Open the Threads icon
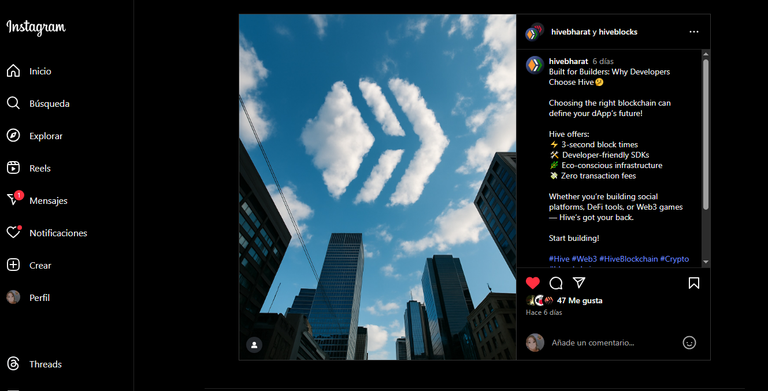Viewport: 768px width, 391px height. point(13,364)
